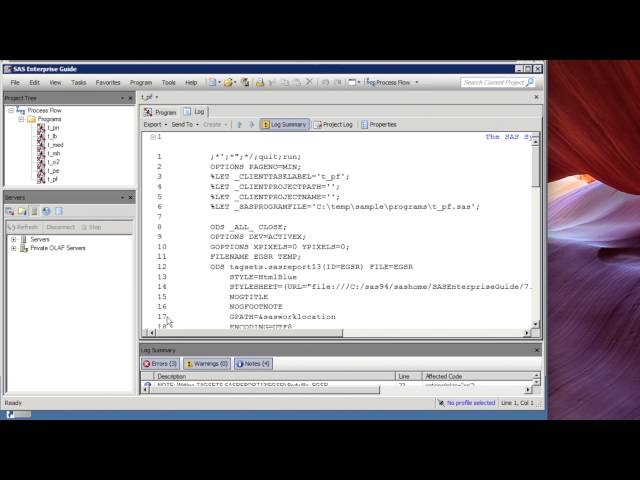
Task: Select t_pf in Project Tree
Action: pyautogui.click(x=53, y=179)
